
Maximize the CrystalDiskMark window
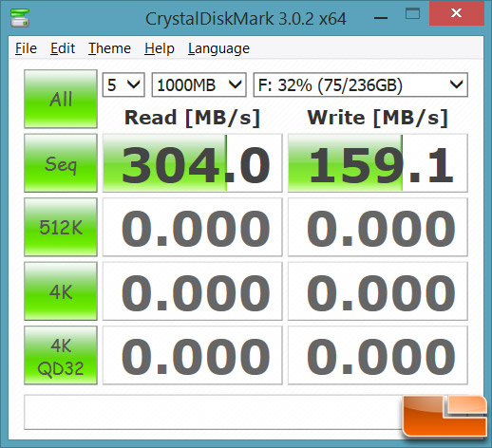pos(412,14)
